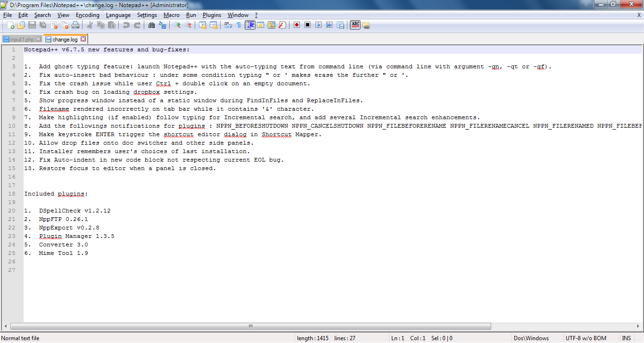Screen dimensions: 644x343
Task: Zoom in using the magnifier plus icon
Action: tap(177, 25)
